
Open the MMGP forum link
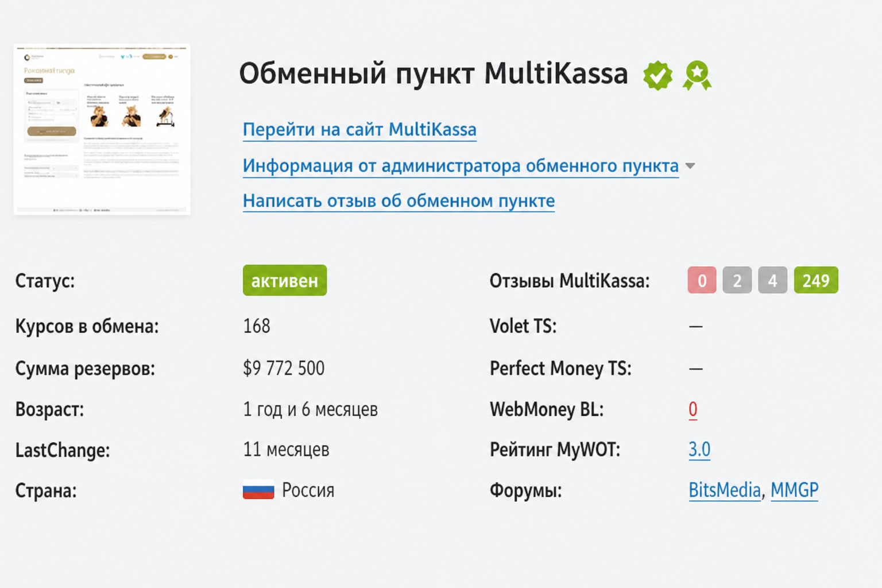click(x=794, y=490)
